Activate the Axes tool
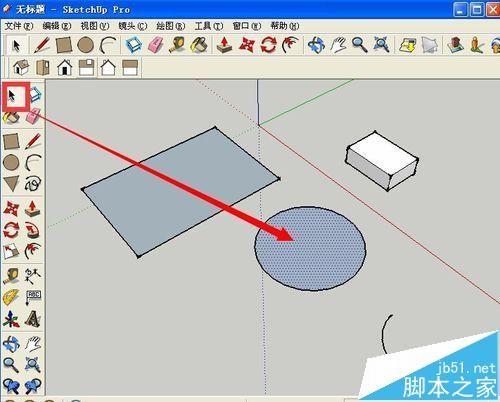Image resolution: width=500 pixels, height=402 pixels. click(11, 319)
